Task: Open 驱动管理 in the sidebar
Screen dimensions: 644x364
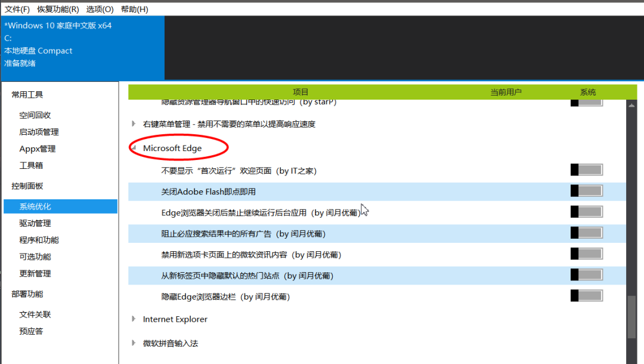Action: pyautogui.click(x=35, y=223)
